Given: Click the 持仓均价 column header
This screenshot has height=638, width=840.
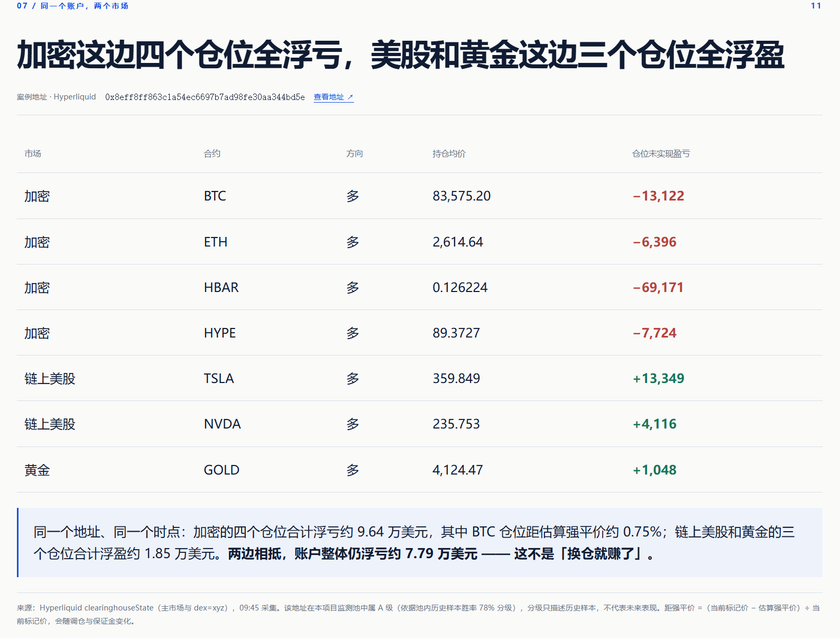Looking at the screenshot, I should [449, 153].
